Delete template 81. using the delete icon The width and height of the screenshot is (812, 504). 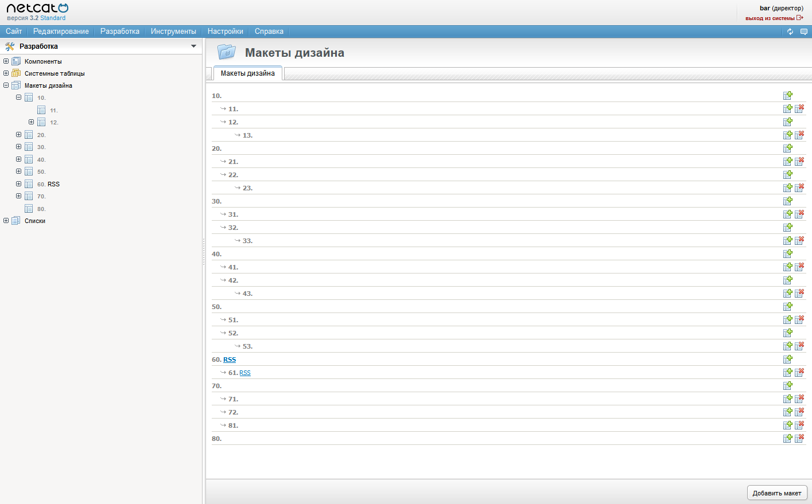click(799, 425)
